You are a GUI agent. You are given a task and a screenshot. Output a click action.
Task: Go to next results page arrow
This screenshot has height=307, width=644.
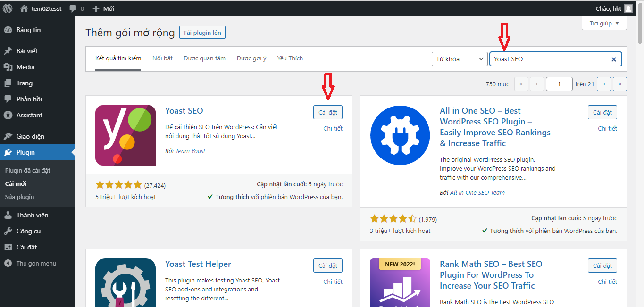[x=603, y=84]
